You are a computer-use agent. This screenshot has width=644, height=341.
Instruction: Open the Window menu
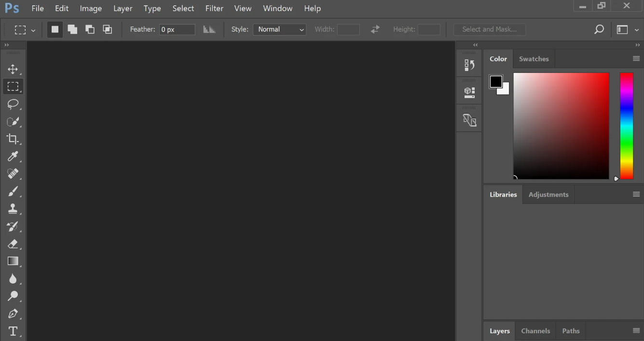click(278, 8)
